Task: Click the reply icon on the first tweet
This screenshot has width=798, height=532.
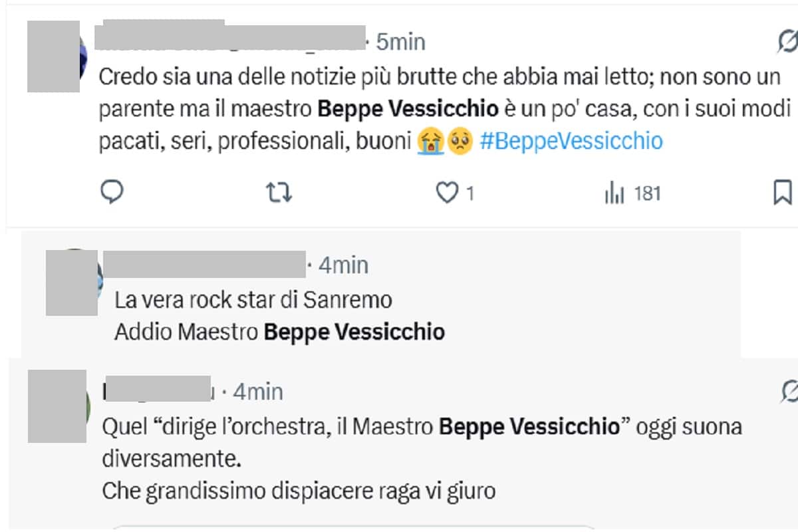Action: pos(112,194)
